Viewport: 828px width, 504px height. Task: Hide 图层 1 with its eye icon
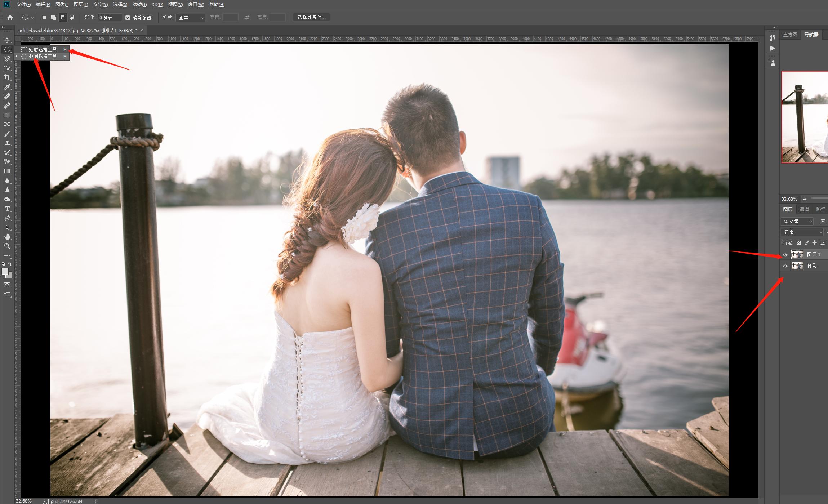[x=785, y=255]
